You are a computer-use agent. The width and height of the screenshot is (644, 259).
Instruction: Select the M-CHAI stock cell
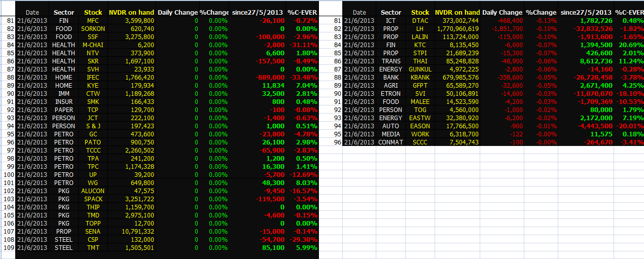[x=93, y=45]
